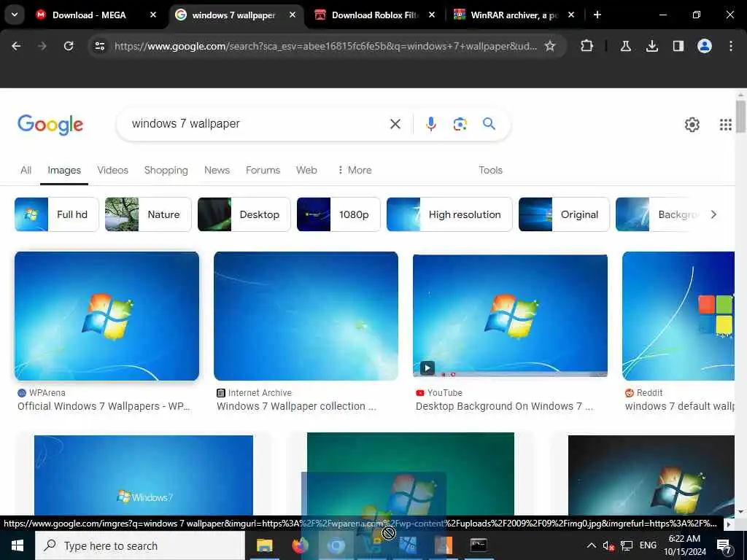Switch to the Forums results tab

tap(263, 170)
